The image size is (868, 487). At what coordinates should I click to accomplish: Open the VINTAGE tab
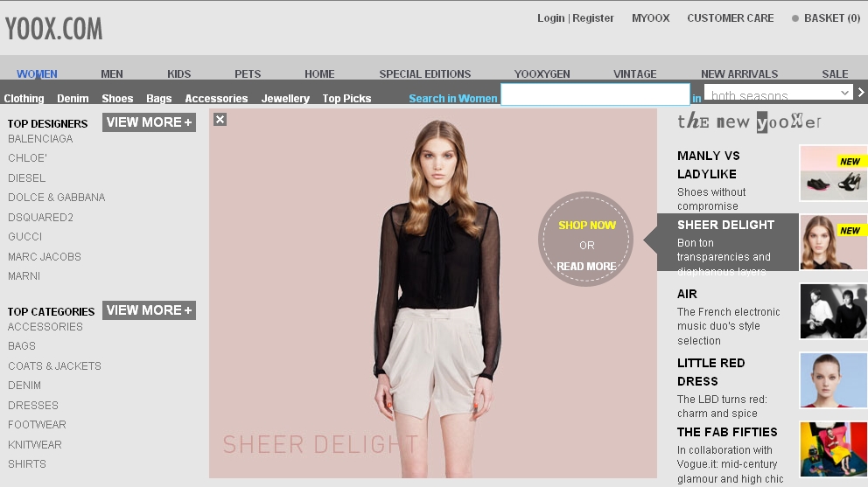pos(635,74)
